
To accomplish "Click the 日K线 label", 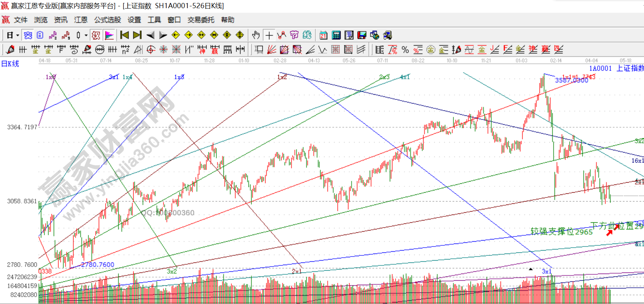I will click(x=10, y=64).
